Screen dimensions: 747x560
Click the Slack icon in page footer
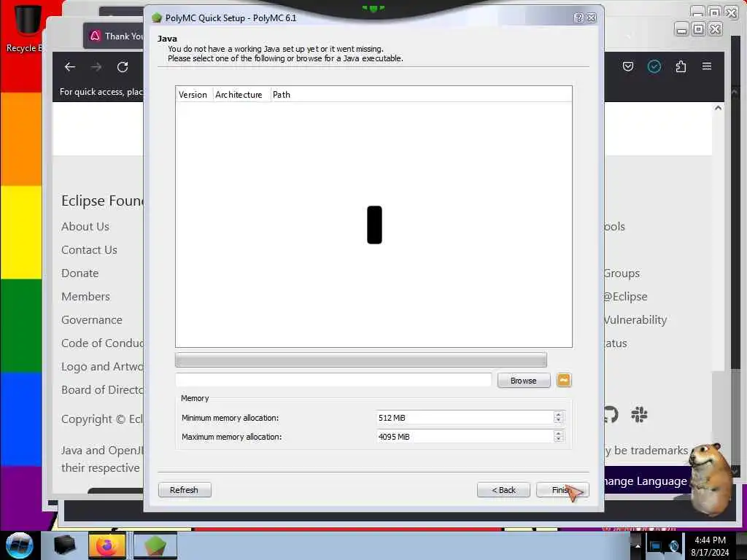639,415
